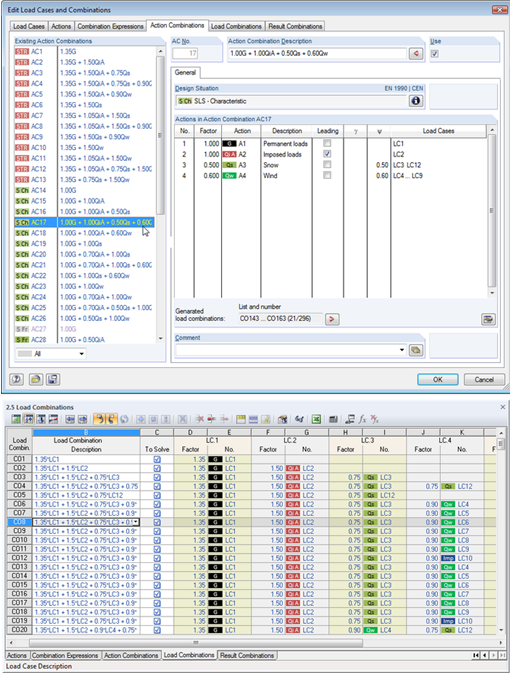Open Result Combinations tab in bottom table

point(247,655)
